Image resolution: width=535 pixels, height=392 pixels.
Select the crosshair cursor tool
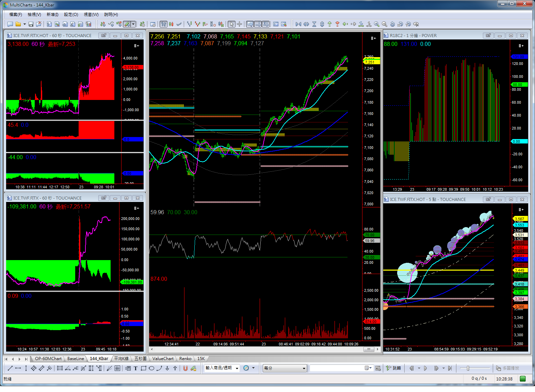(x=240, y=24)
